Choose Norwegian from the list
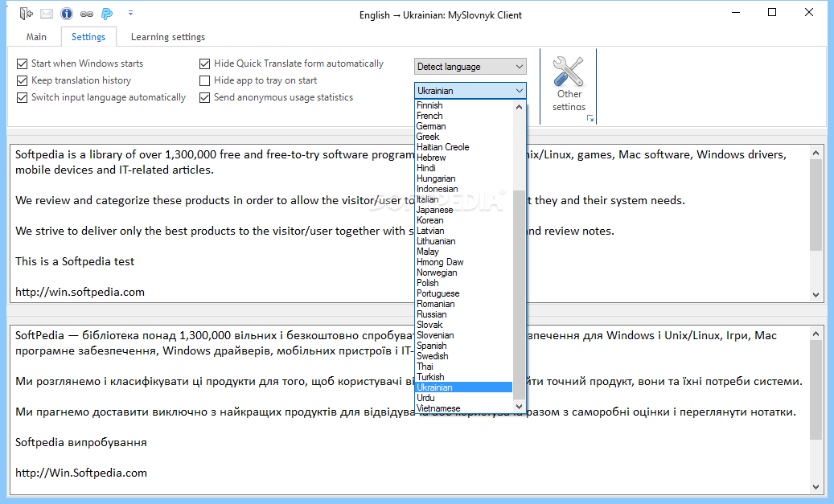This screenshot has width=834, height=504. pyautogui.click(x=463, y=272)
